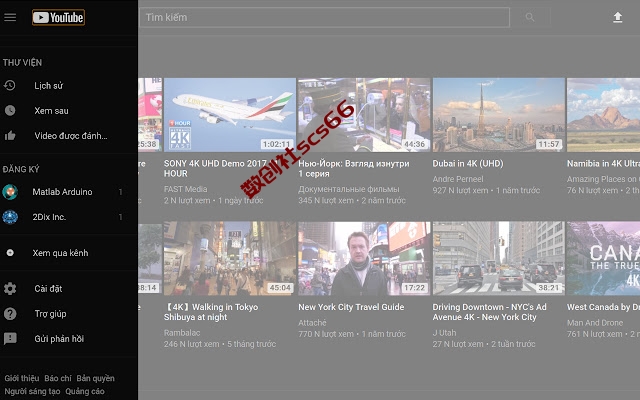Click the Dubai in 4K (UHD) title
Image resolution: width=640 pixels, height=400 pixels.
pyautogui.click(x=468, y=163)
